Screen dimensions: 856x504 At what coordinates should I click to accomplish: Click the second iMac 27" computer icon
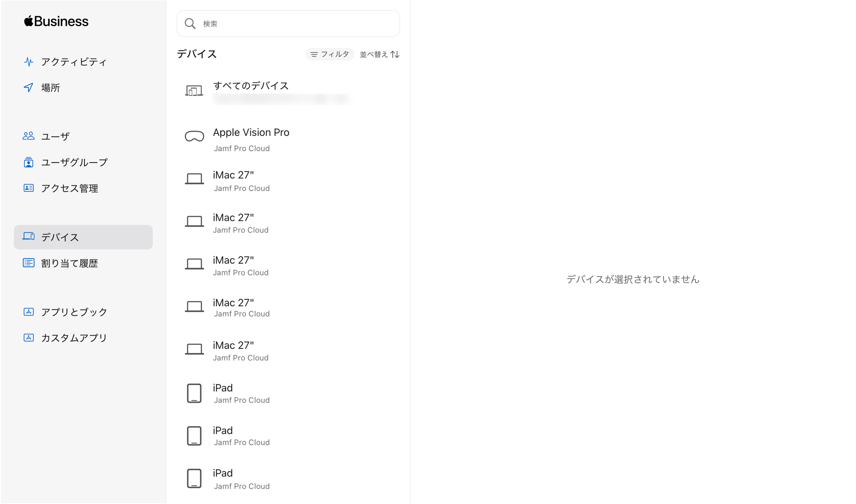pos(195,222)
